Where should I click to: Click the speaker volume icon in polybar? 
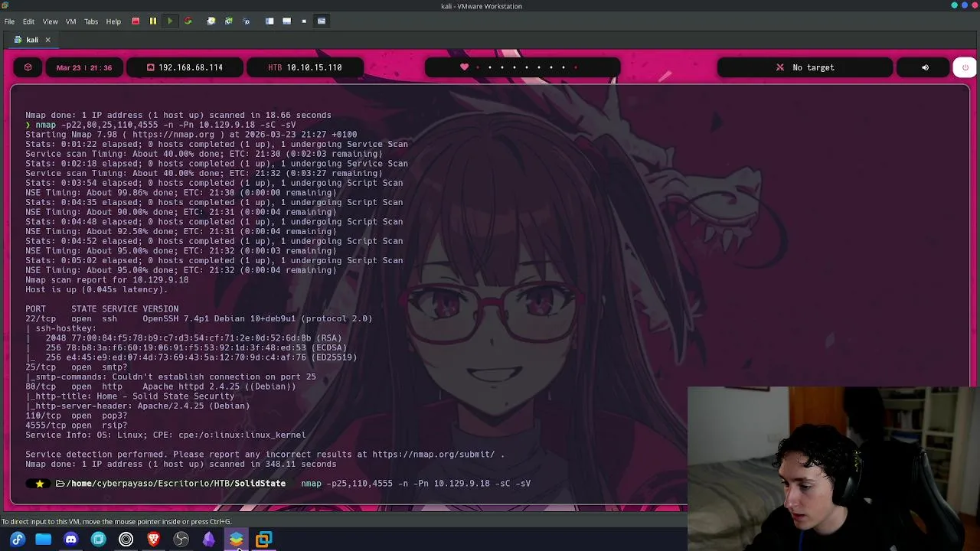[x=925, y=67]
